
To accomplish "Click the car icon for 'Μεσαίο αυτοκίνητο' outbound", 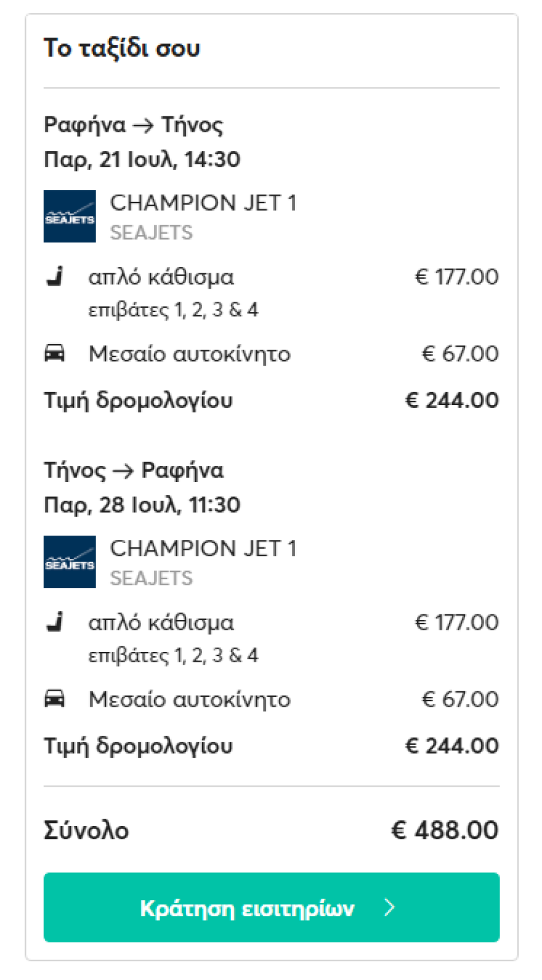I will (55, 353).
